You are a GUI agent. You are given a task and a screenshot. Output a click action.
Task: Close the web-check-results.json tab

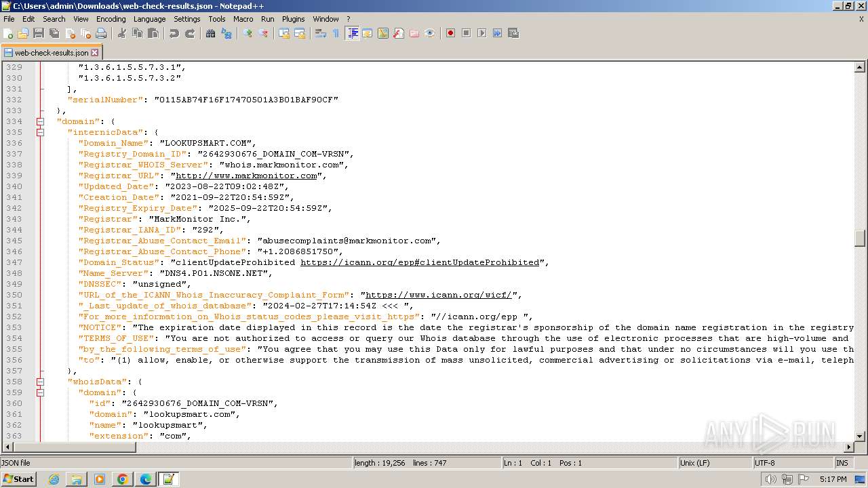tap(95, 52)
